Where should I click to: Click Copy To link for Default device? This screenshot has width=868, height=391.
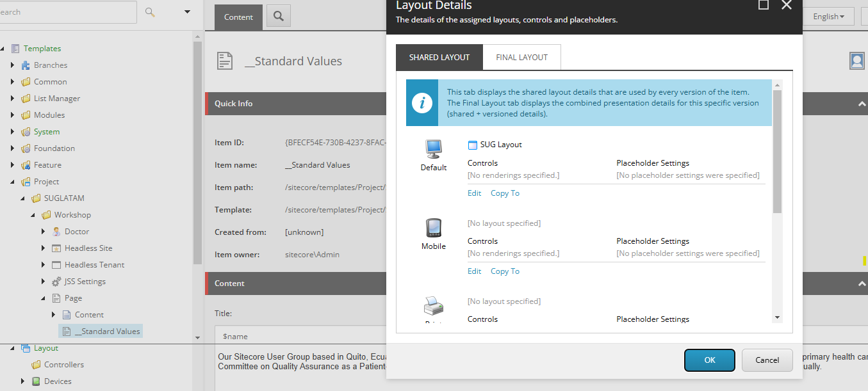pos(505,193)
